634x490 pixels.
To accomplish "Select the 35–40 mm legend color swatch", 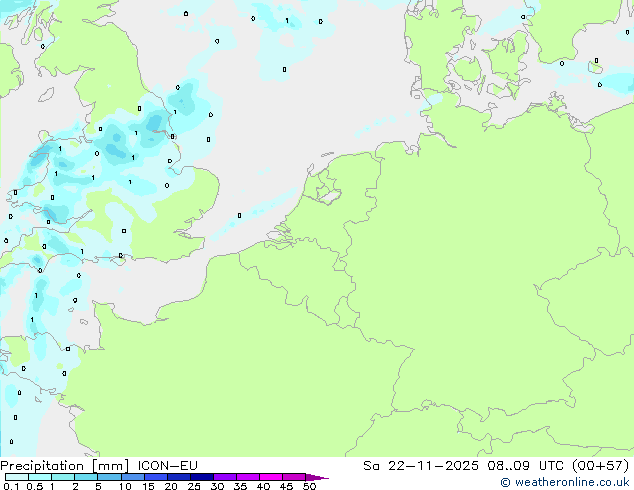I will coord(247,477).
